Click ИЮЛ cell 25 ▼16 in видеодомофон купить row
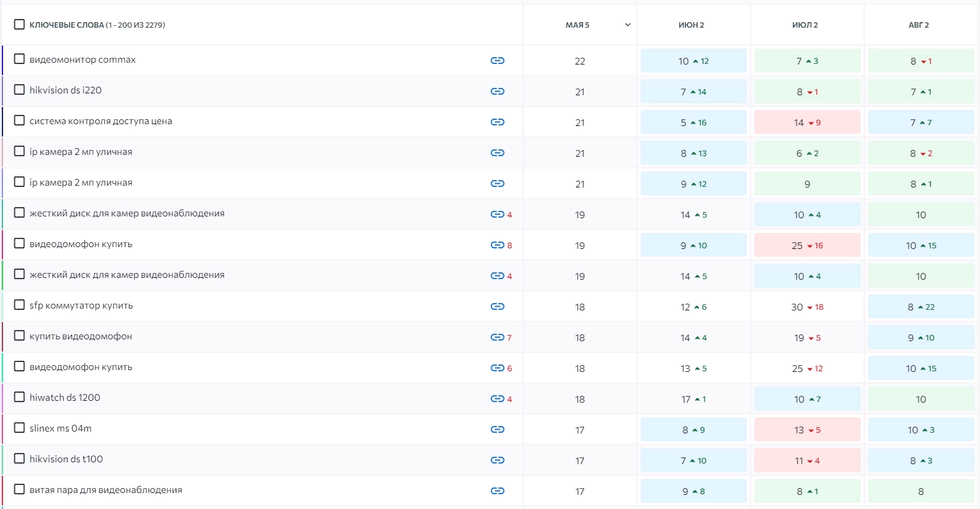980x509 pixels. [x=807, y=245]
